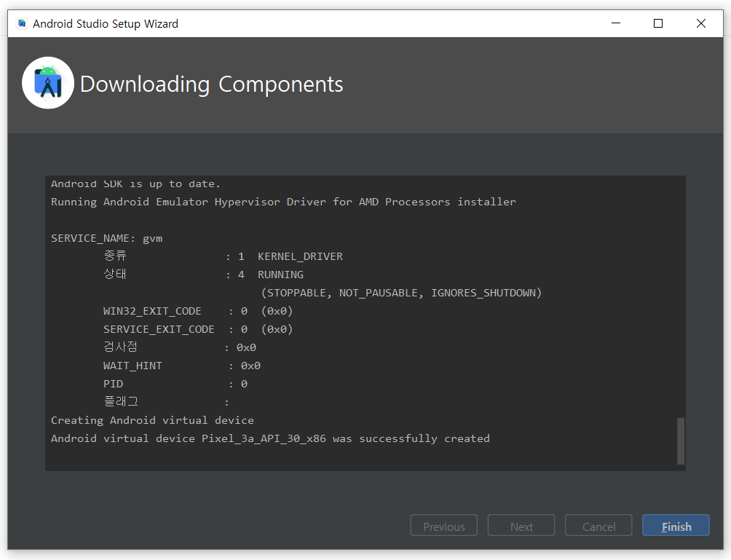This screenshot has width=731, height=560.
Task: Click the Finish button
Action: [x=676, y=526]
